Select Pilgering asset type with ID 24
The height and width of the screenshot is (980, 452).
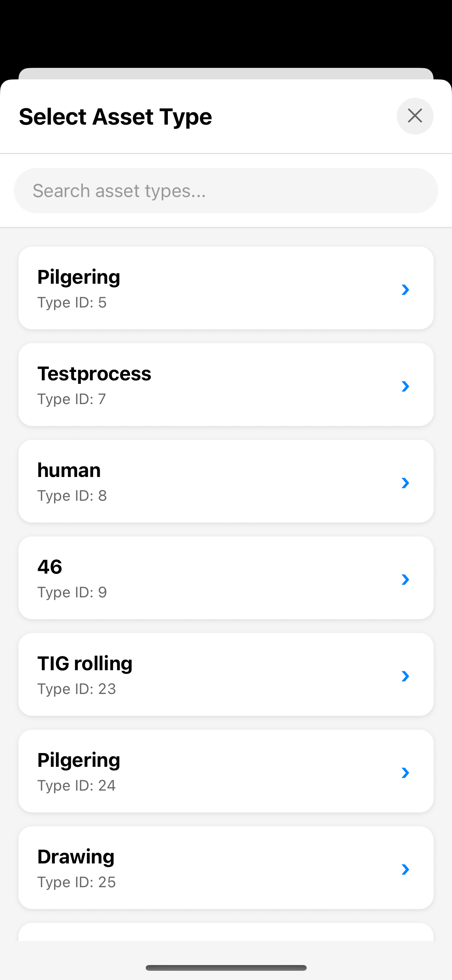tap(192, 771)
